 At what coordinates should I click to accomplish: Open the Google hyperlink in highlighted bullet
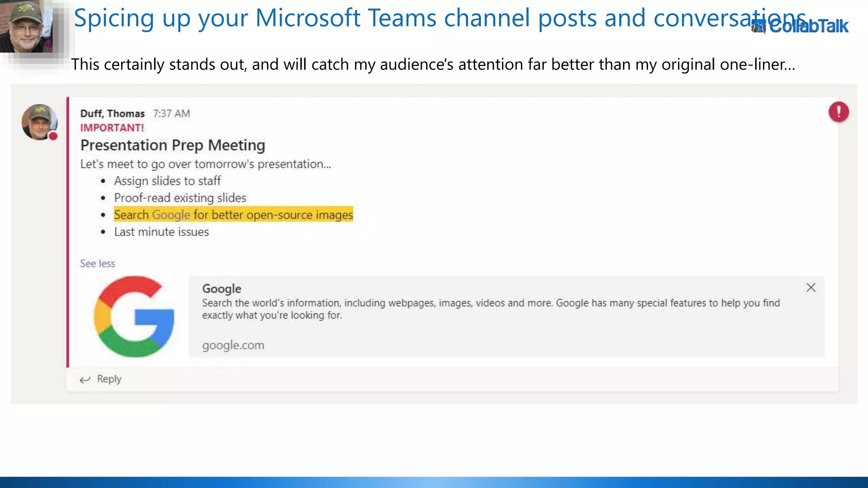[171, 215]
